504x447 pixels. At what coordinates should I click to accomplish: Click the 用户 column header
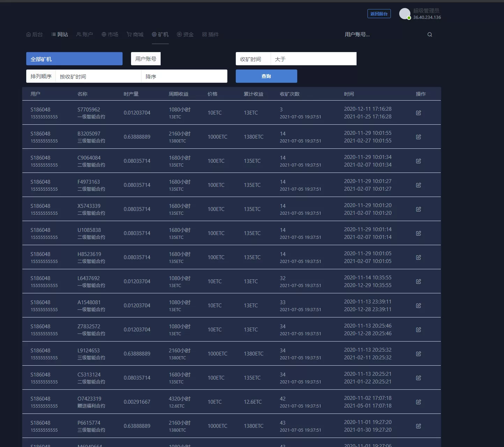click(x=35, y=94)
